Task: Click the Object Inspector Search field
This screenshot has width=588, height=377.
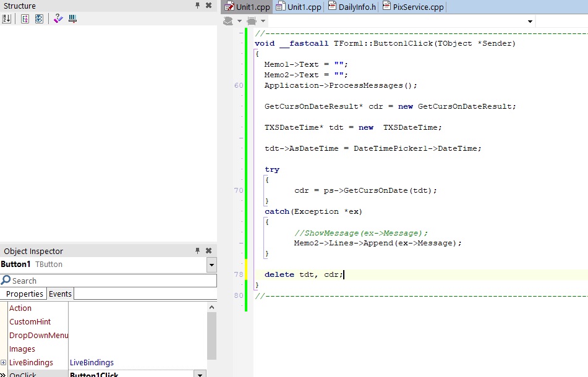Action: tap(108, 281)
